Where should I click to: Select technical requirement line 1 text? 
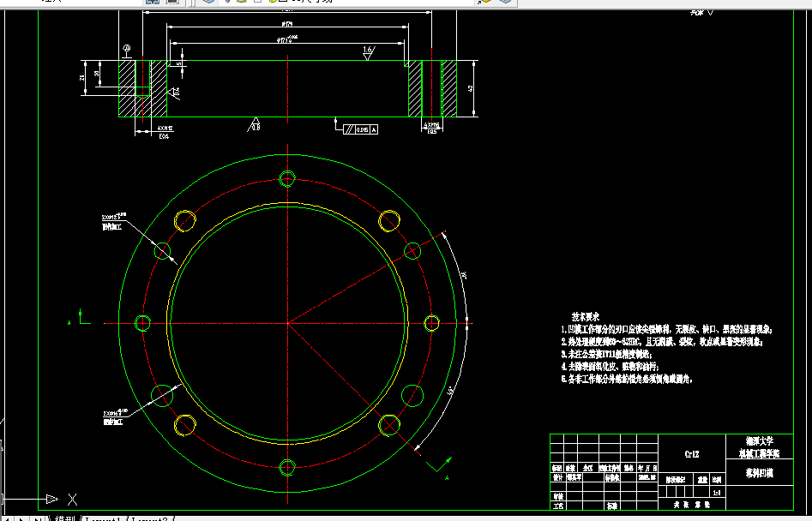(x=667, y=329)
